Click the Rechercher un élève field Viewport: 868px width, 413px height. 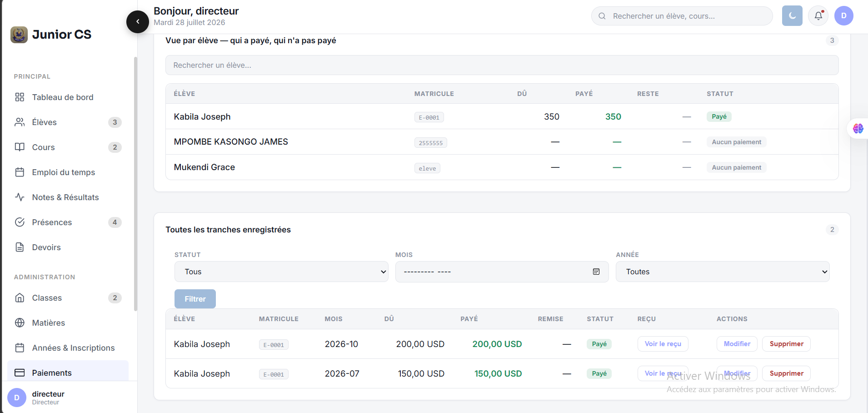[x=502, y=65]
